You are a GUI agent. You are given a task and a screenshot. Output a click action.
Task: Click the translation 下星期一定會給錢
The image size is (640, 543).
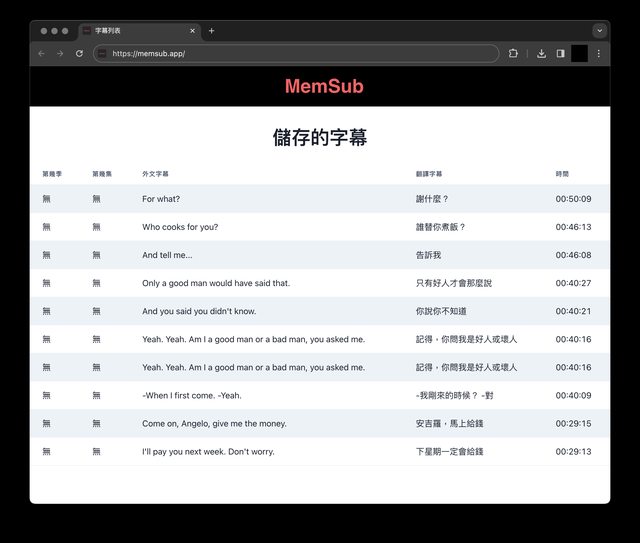coord(449,451)
